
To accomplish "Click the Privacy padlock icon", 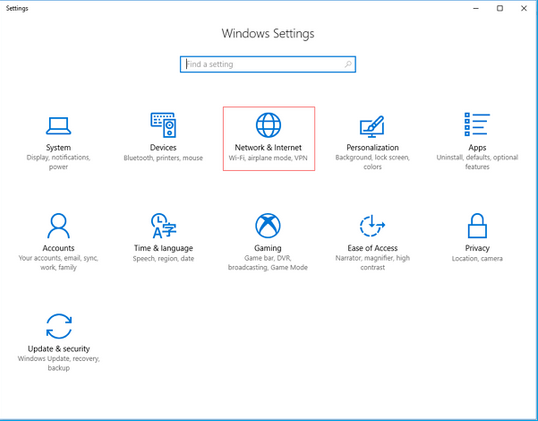I will [x=477, y=225].
